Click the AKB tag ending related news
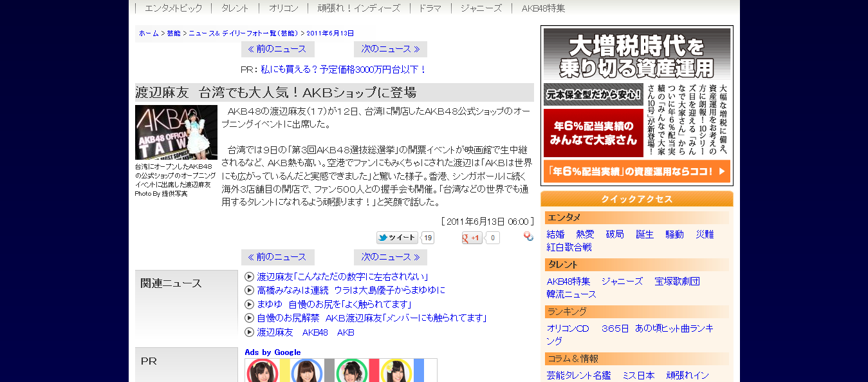 tap(346, 332)
